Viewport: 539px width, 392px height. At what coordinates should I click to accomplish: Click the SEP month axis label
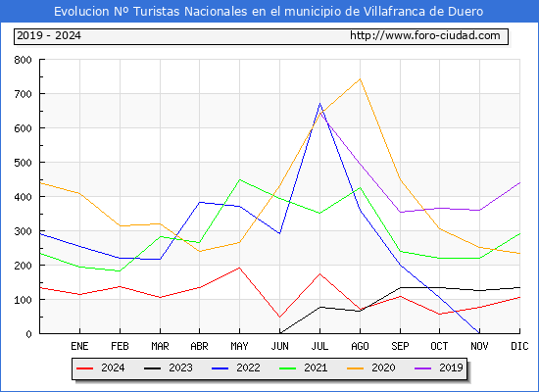point(400,346)
